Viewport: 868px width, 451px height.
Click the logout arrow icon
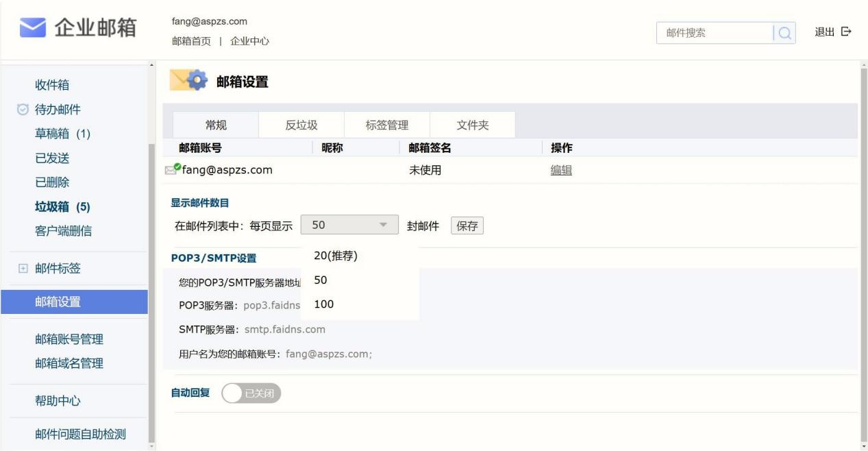[x=846, y=32]
